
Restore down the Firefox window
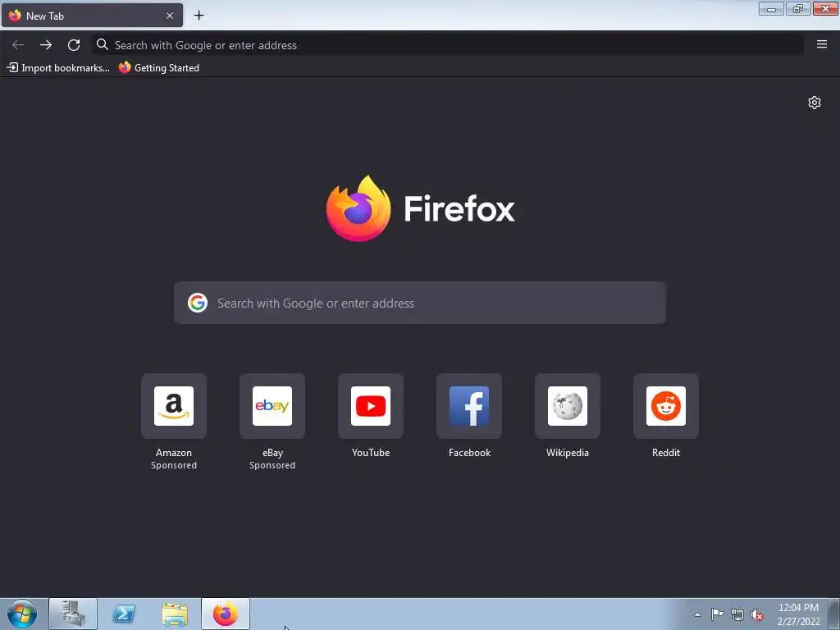tap(798, 8)
